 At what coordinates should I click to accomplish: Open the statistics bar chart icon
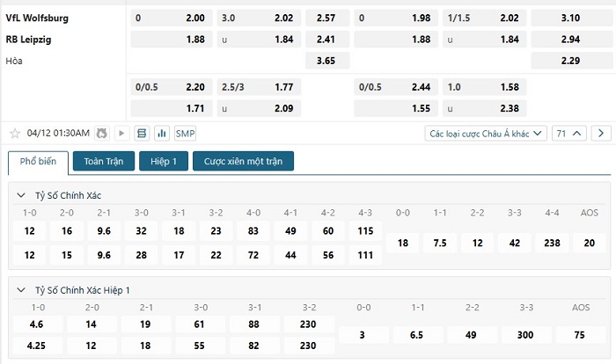pyautogui.click(x=162, y=134)
